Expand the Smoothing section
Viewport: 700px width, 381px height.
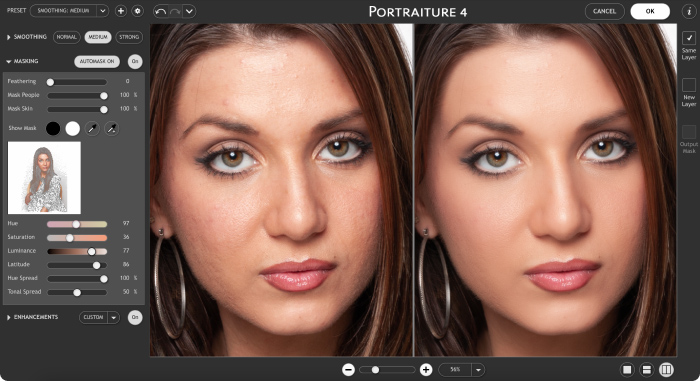[x=8, y=37]
